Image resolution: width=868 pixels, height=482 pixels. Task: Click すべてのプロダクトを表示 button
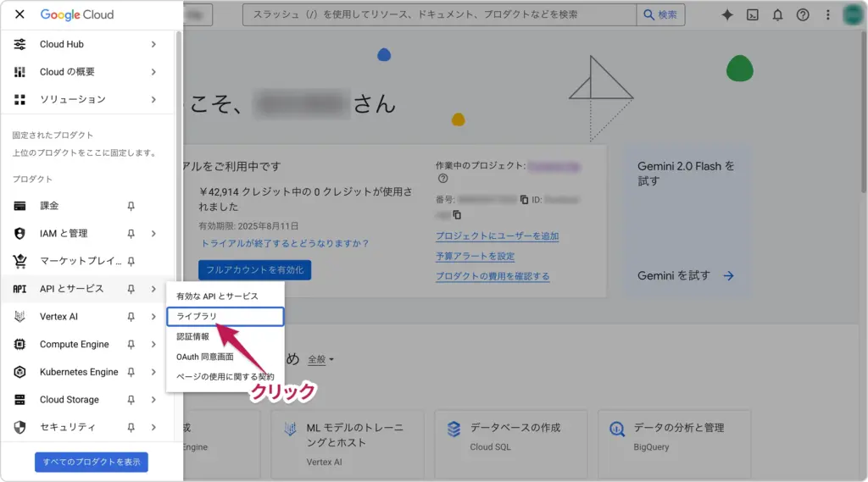click(x=92, y=462)
